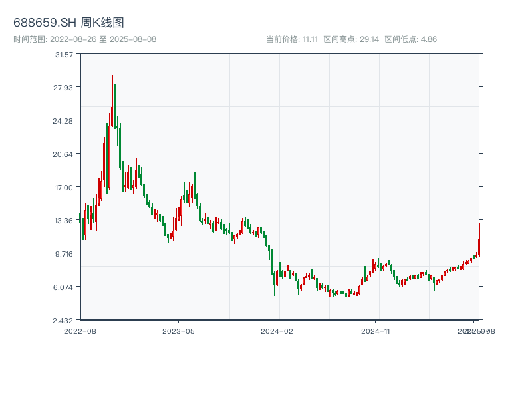Click the tallest red candlestick at the peak
Screen dimensions: 532x399
click(x=112, y=101)
